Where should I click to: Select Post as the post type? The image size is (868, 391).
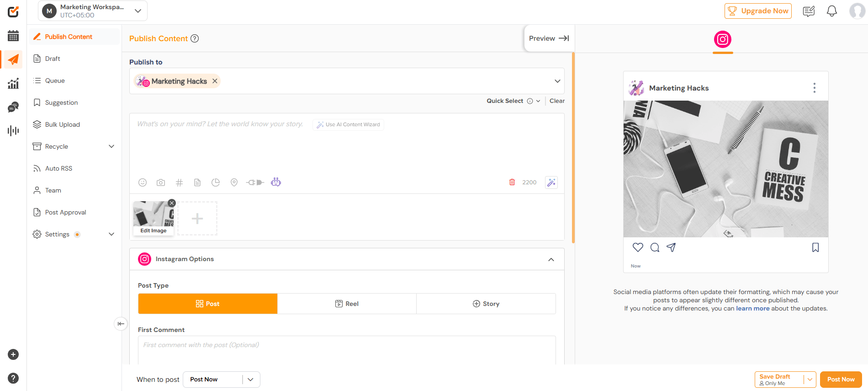click(x=208, y=304)
